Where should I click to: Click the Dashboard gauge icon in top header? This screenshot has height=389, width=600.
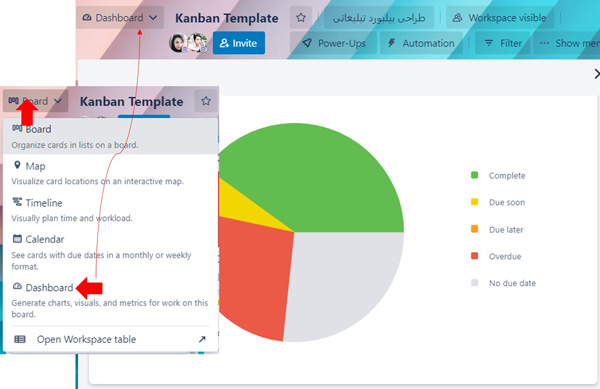tap(87, 18)
